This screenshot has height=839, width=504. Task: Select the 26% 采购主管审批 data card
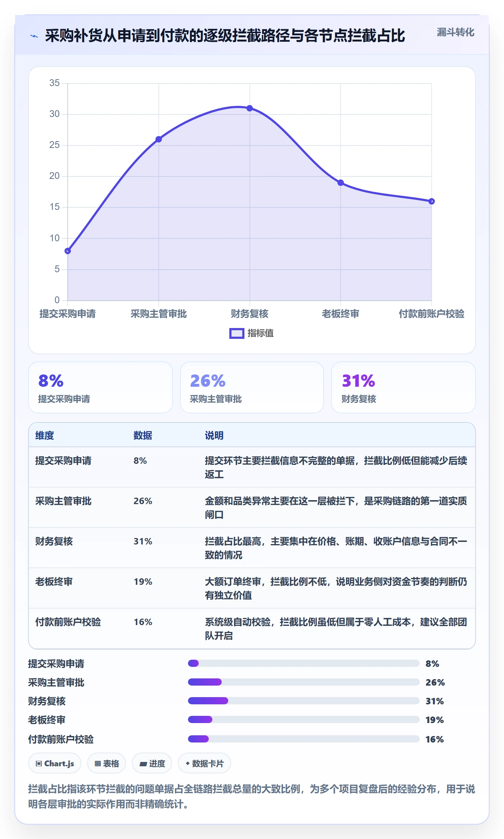click(x=252, y=387)
